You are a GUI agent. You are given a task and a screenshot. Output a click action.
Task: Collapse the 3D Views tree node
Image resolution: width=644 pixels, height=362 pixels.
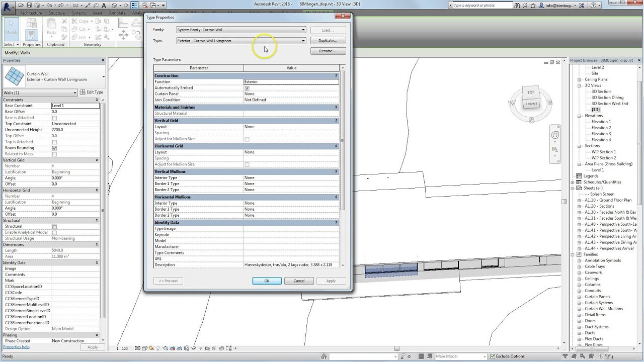pos(579,85)
